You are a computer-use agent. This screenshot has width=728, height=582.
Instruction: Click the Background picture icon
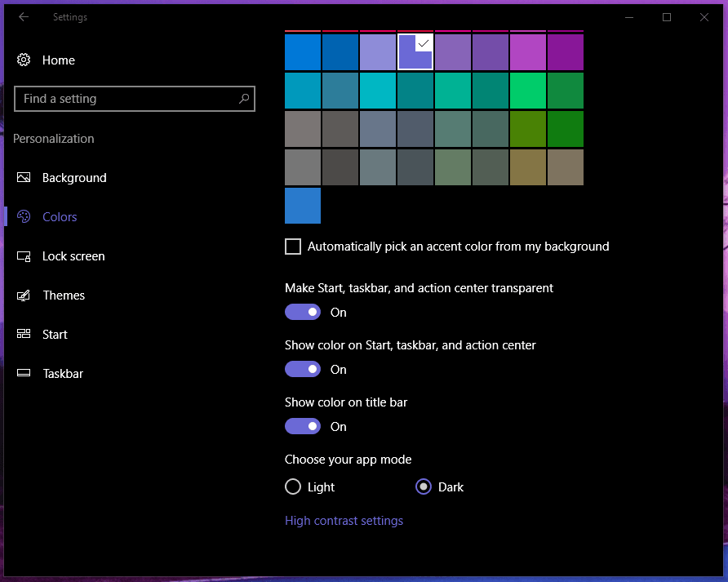pos(24,177)
